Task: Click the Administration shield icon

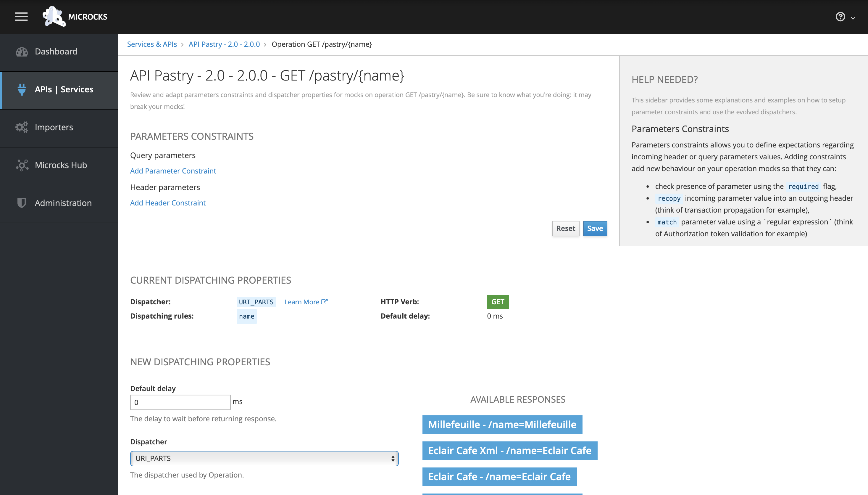Action: 22,203
